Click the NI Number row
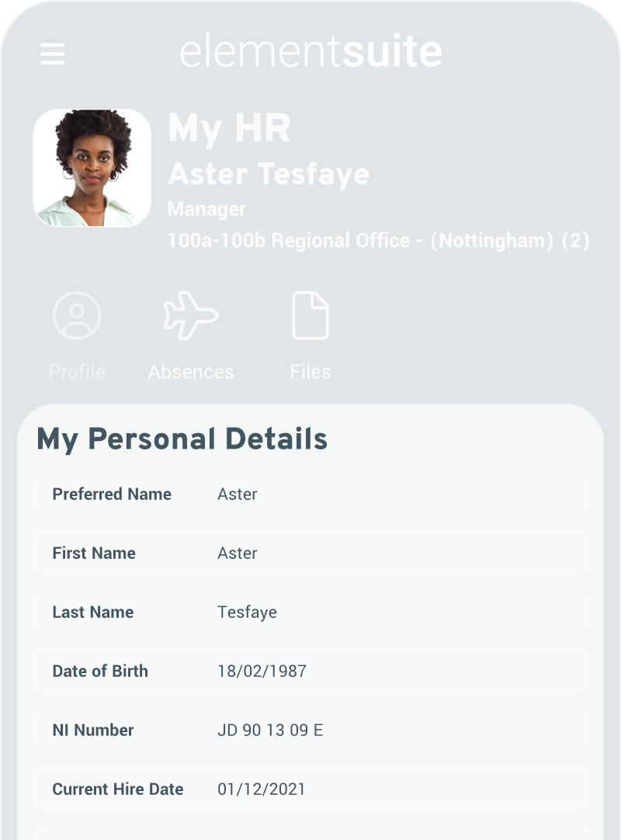This screenshot has width=621, height=840. pos(310,731)
